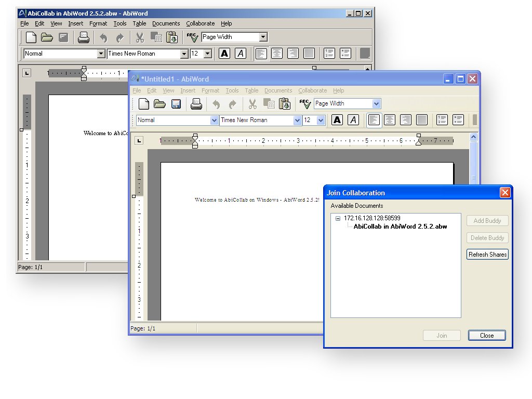
Task: Click left indent marker on AbiCollab ruler
Action: [x=84, y=73]
